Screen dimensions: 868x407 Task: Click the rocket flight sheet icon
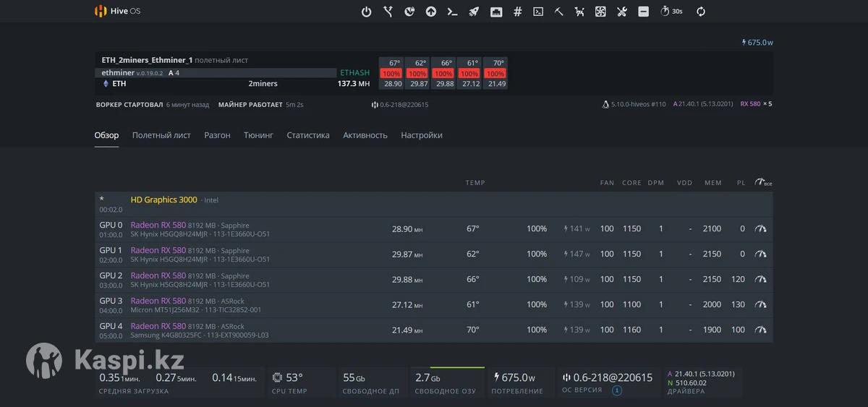tap(475, 12)
